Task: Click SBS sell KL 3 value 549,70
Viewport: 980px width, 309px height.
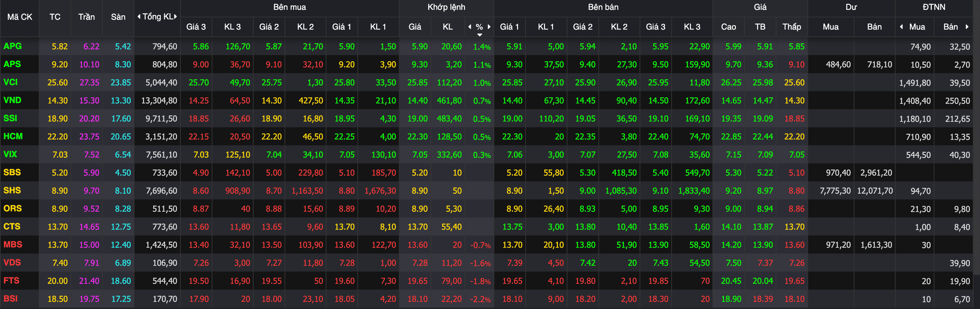Action: [x=697, y=173]
